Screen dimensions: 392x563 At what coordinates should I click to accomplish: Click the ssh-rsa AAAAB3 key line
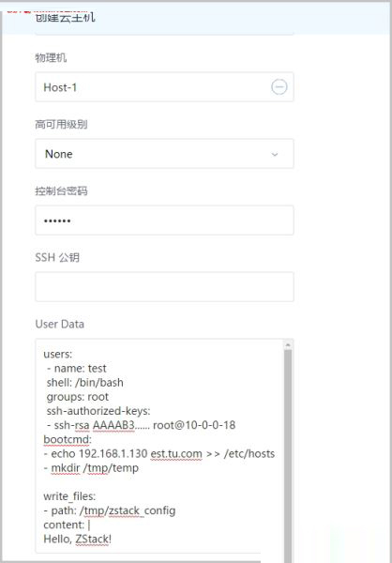(x=141, y=425)
